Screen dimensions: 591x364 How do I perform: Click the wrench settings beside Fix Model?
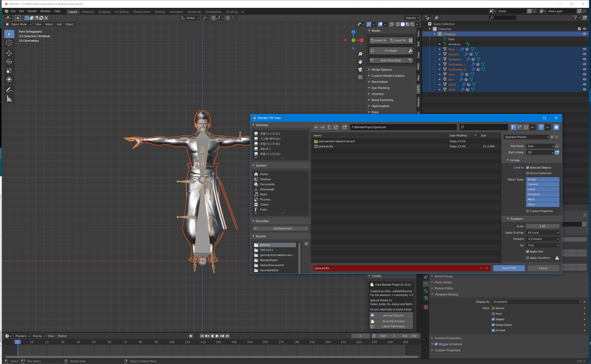(411, 51)
